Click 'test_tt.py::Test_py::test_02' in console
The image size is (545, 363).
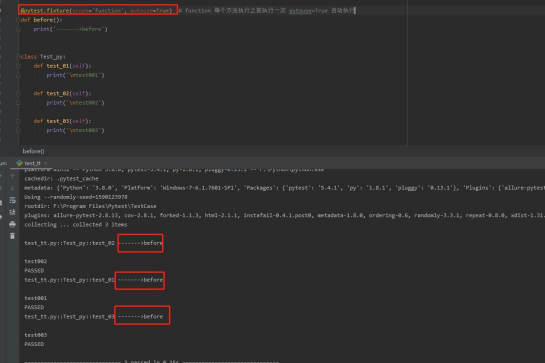[x=69, y=243]
